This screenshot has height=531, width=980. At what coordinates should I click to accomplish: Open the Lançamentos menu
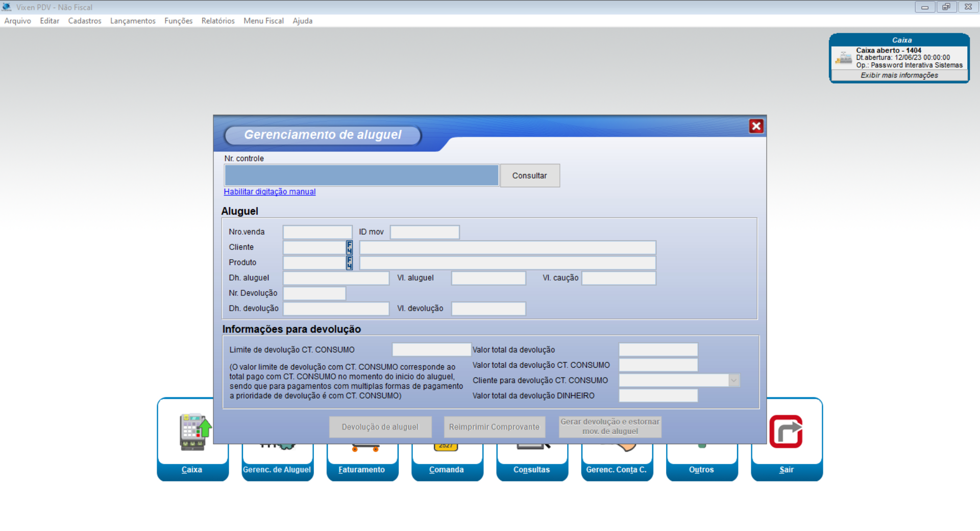[133, 21]
